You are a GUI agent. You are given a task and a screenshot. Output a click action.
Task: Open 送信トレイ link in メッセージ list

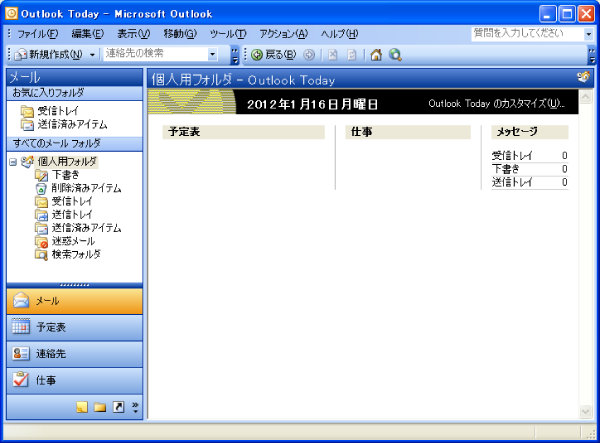[512, 182]
